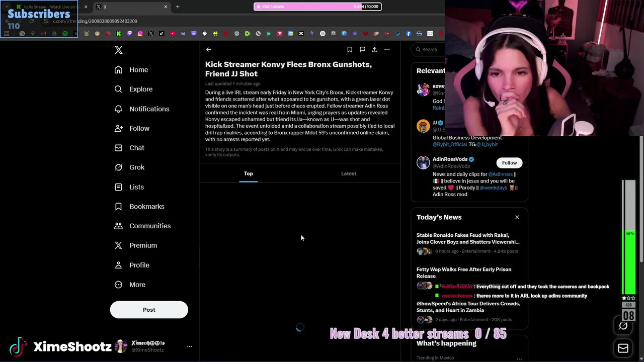Click the X bookmark in the bookmarks bar
Screen dimensions: 644x362
(151, 34)
